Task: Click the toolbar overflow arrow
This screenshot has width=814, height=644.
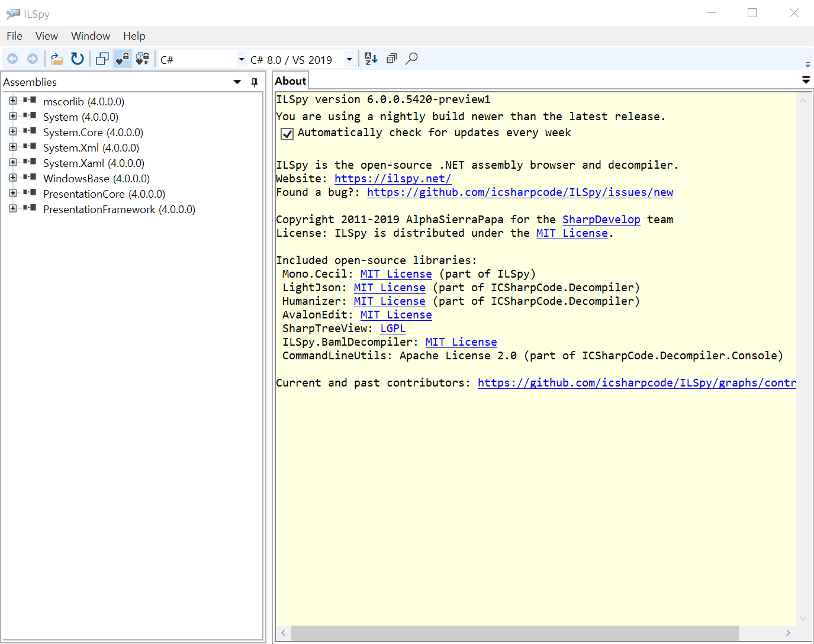Action: [807, 64]
